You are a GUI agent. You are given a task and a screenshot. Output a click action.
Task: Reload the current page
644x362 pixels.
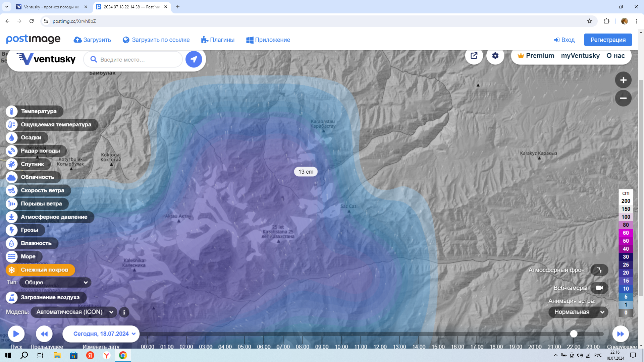coord(32,21)
